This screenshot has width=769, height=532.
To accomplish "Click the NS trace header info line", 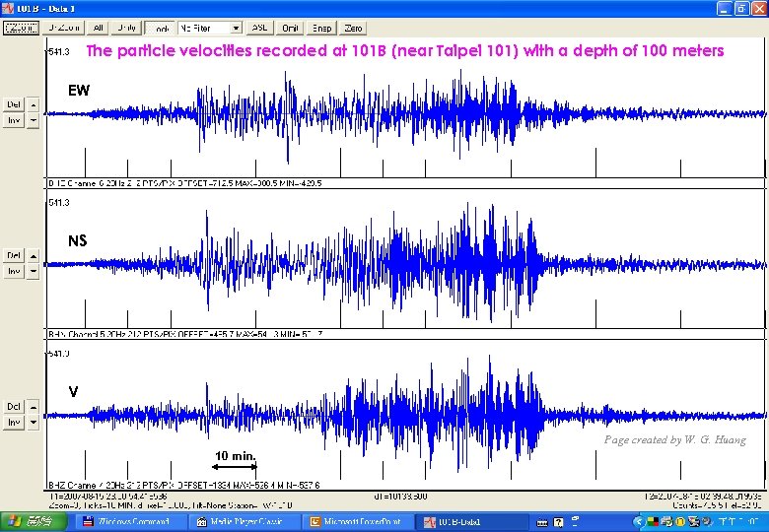I will tap(185, 334).
